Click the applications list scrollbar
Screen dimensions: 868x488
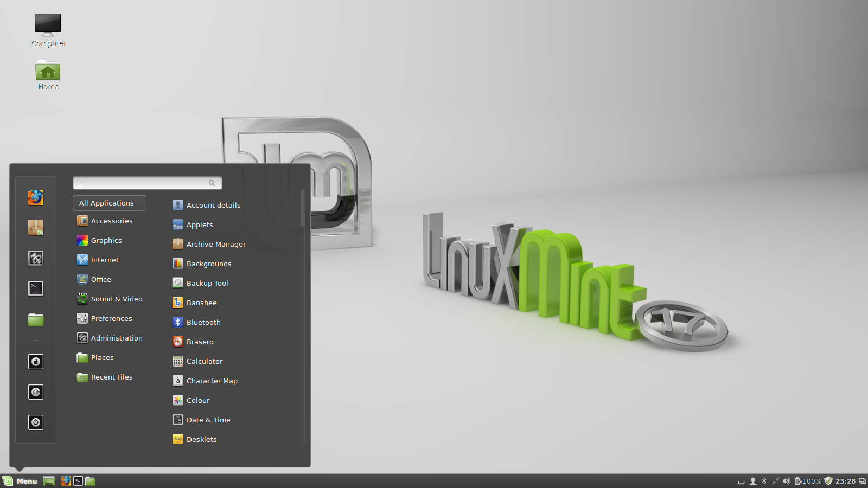point(303,208)
